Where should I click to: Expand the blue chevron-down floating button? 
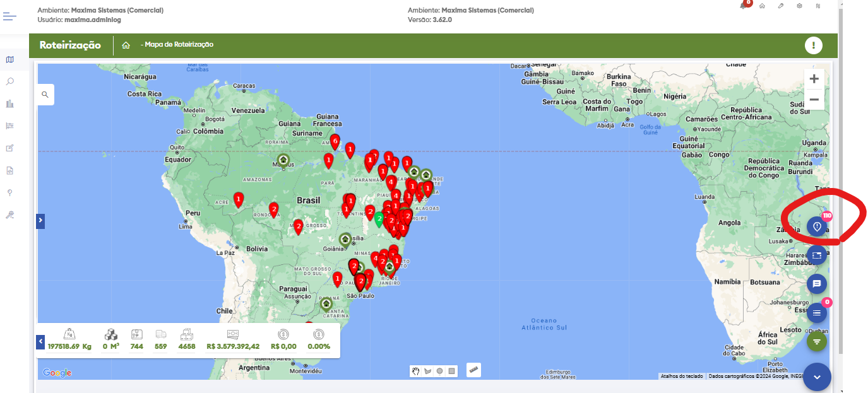(817, 377)
